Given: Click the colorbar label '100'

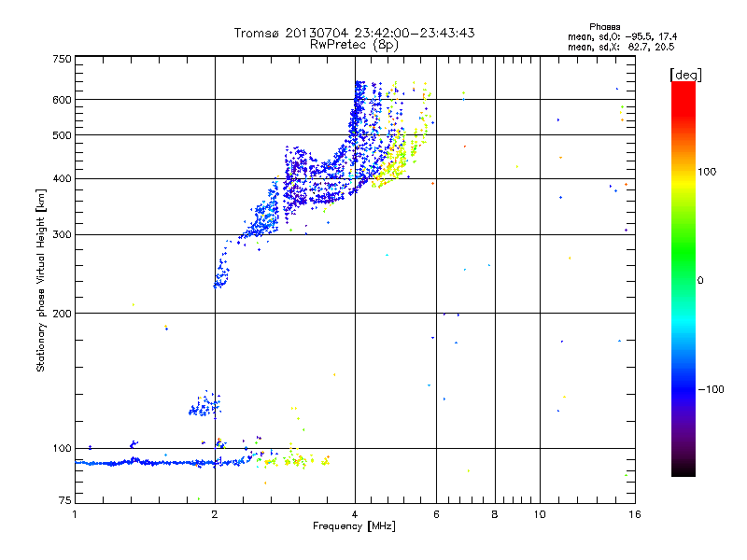Looking at the screenshot, I should (707, 172).
